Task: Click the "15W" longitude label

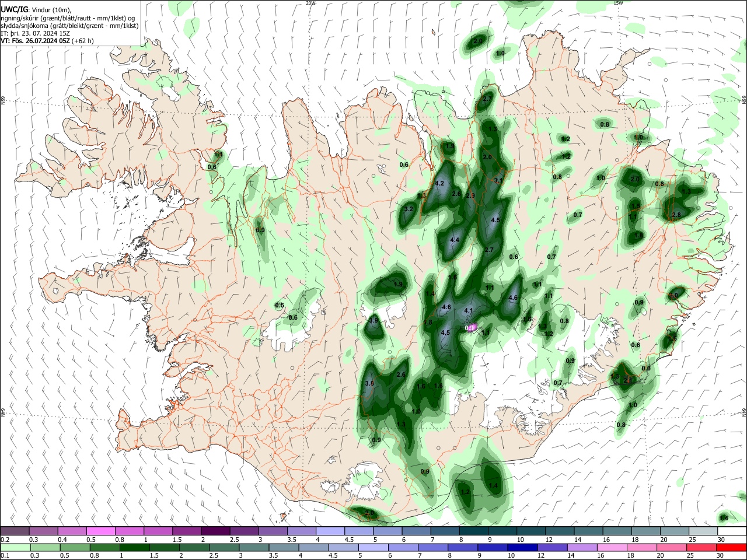Action: click(618, 3)
